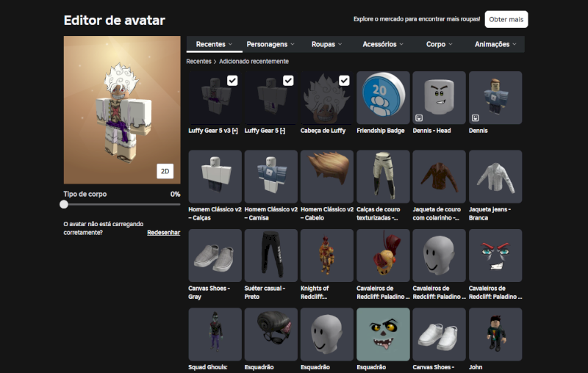Uncheck the Luffy Gear 5 v3 item
Viewport: 588px width, 373px height.
[x=232, y=81]
